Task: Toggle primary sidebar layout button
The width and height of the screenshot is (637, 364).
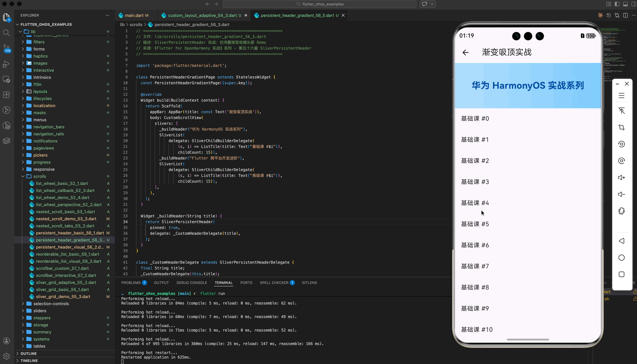Action: (x=617, y=4)
